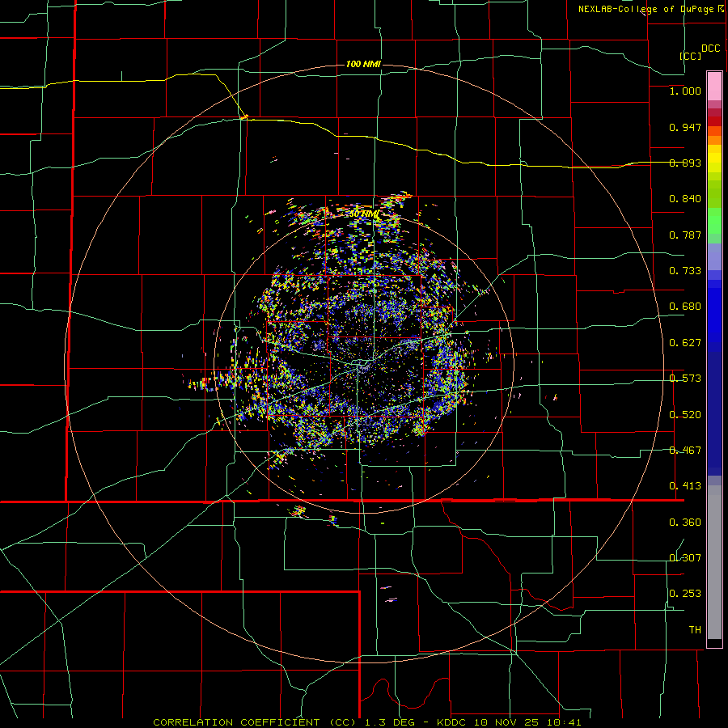Click the 10:41 timestamp in caption
Viewport: 728px width, 728px height.
(565, 722)
